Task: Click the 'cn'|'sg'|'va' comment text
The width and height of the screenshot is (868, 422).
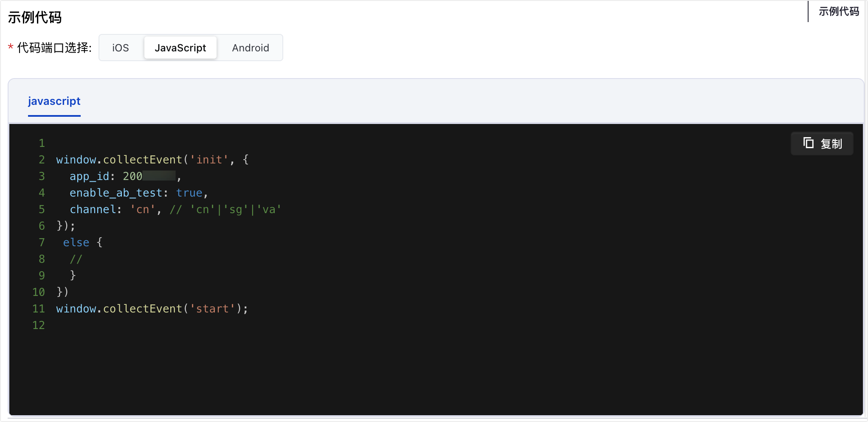Action: (235, 209)
